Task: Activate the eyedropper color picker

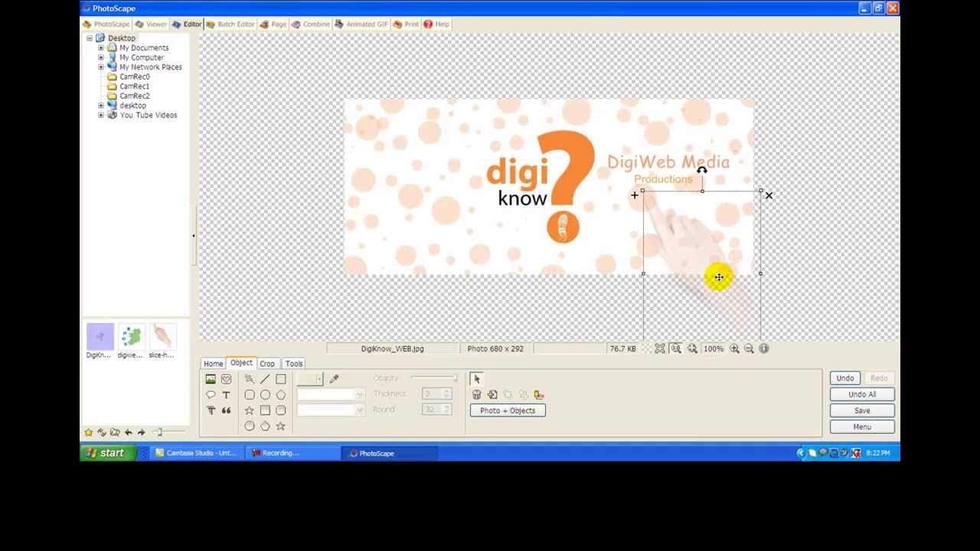Action: tap(334, 379)
